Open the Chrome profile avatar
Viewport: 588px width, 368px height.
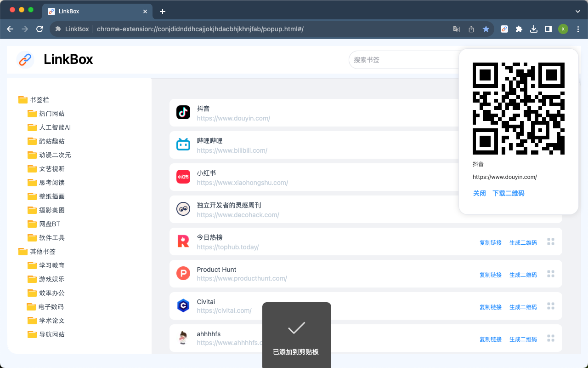click(x=563, y=29)
